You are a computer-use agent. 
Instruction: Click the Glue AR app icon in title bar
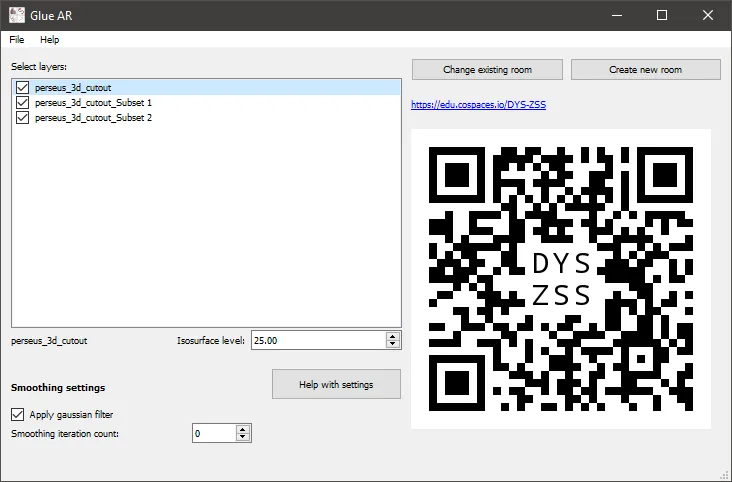point(17,15)
